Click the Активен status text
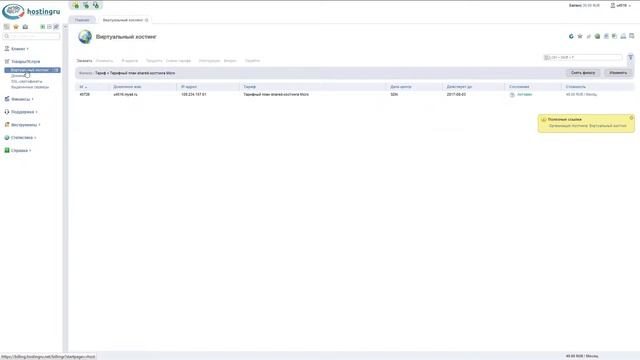640x360 pixels. point(524,94)
